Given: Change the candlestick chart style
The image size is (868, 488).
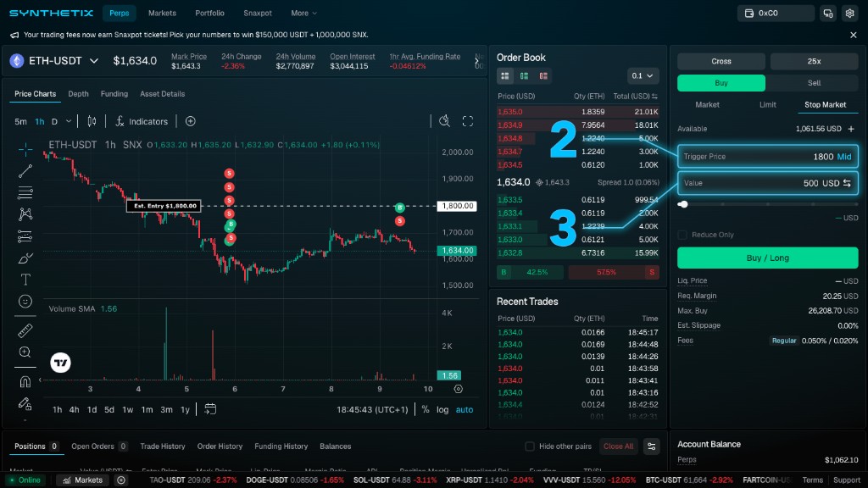Looking at the screenshot, I should tap(92, 121).
